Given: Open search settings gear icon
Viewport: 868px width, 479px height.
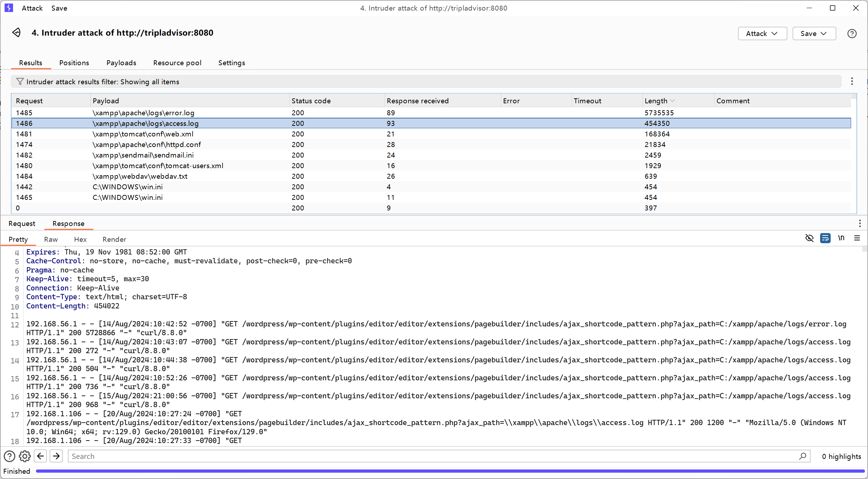Looking at the screenshot, I should [x=25, y=456].
